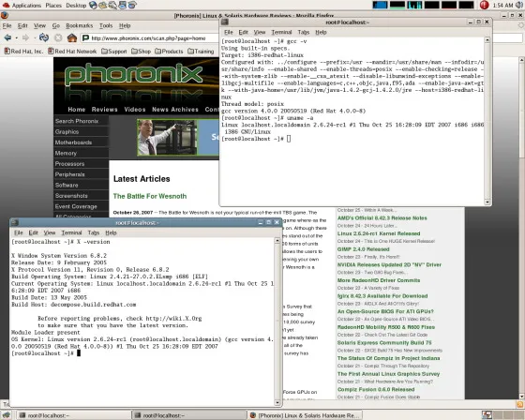Launch the email client icon in top panel

pos(103,5)
